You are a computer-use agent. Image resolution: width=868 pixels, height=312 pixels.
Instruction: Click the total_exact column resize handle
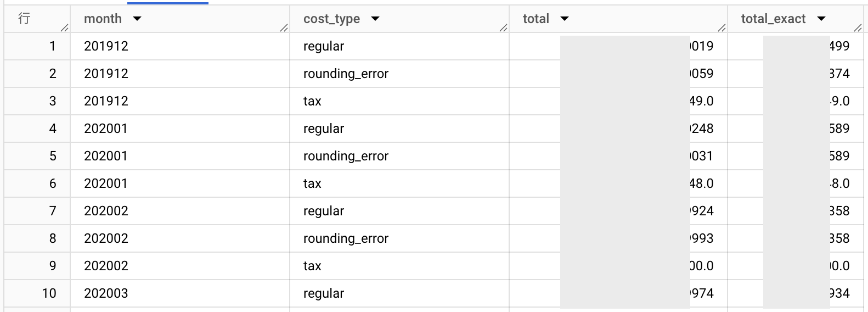coord(858,28)
